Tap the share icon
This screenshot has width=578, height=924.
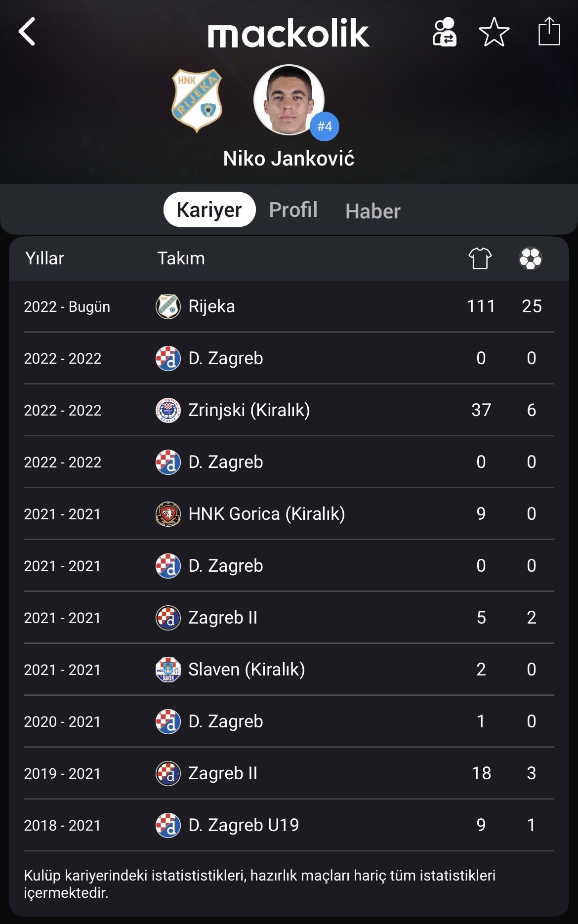click(549, 31)
